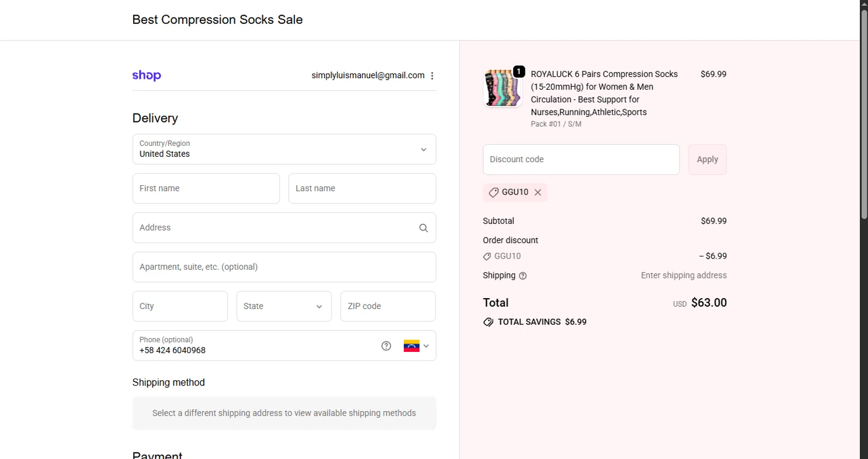This screenshot has width=868, height=459.
Task: Remove the GGU10 discount code chip
Action: [538, 193]
